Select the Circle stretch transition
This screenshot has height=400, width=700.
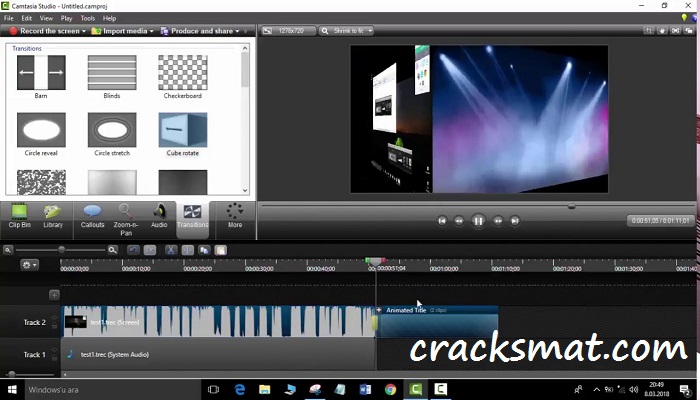tap(112, 134)
